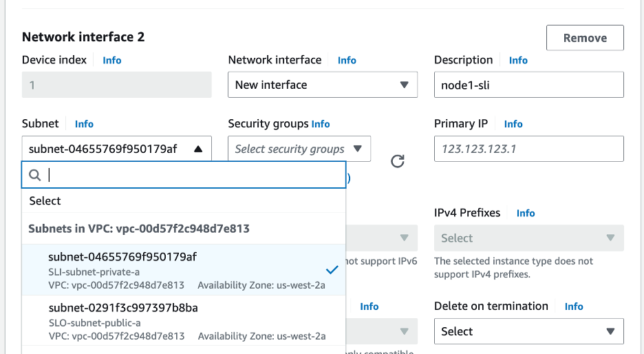Viewport: 644px width, 354px height.
Task: Click the Description field containing node1-sli
Action: (x=528, y=85)
